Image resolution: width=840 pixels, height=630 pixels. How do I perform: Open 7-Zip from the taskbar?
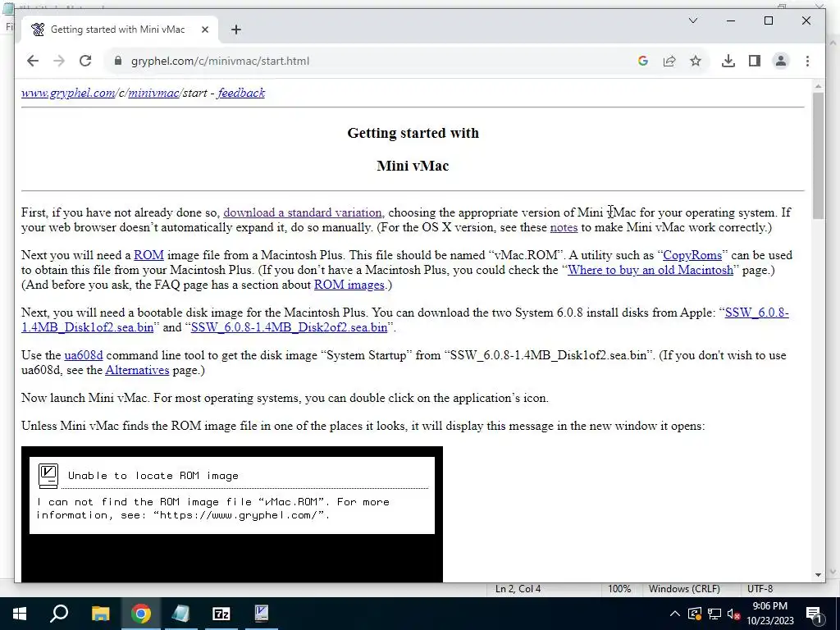pyautogui.click(x=221, y=614)
